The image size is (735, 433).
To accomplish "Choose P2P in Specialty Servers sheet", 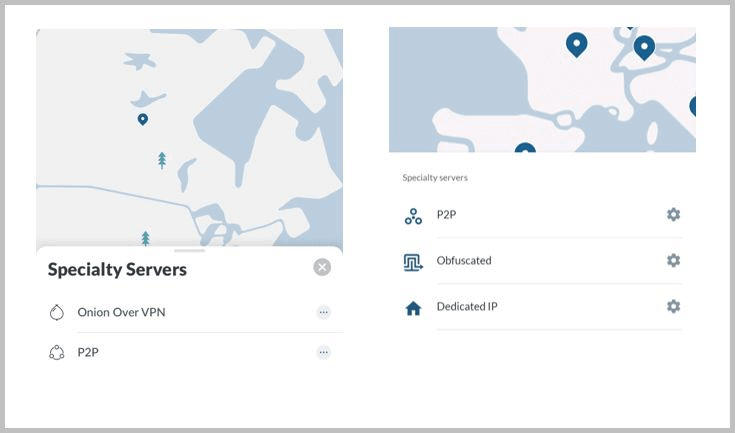I will click(x=88, y=352).
